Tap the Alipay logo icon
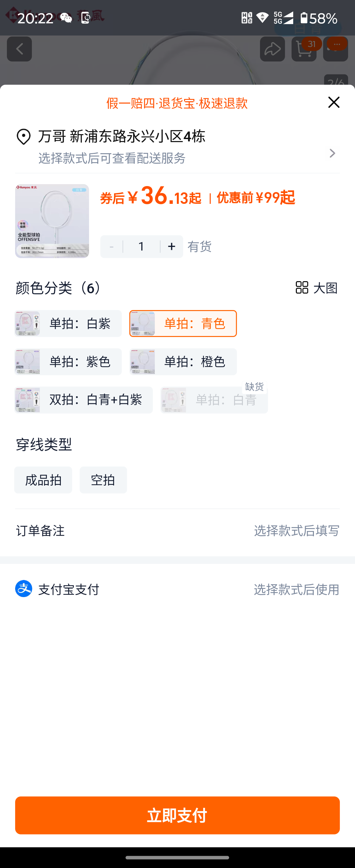The height and width of the screenshot is (868, 355). click(x=24, y=589)
